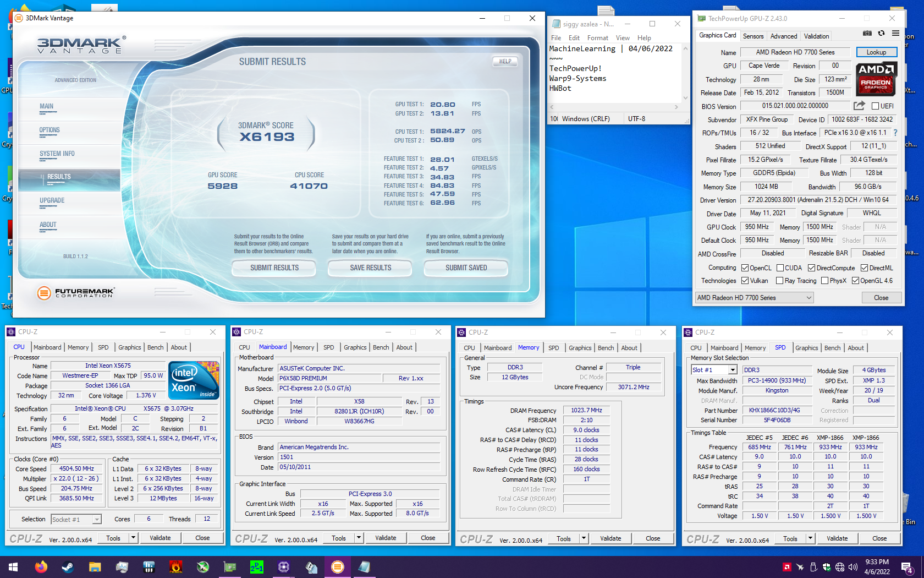924x578 pixels.
Task: Click the USB drive icon on the taskbar
Action: [x=311, y=566]
